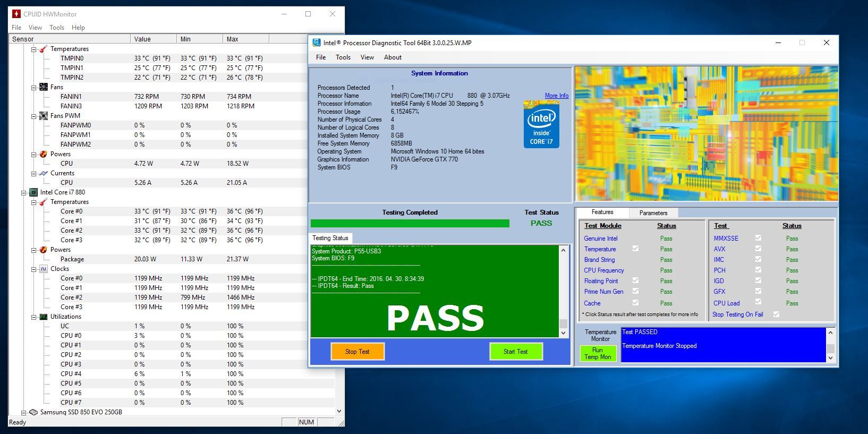Viewport: 868px width, 434px height.
Task: Collapse the first Powers node
Action: click(33, 154)
